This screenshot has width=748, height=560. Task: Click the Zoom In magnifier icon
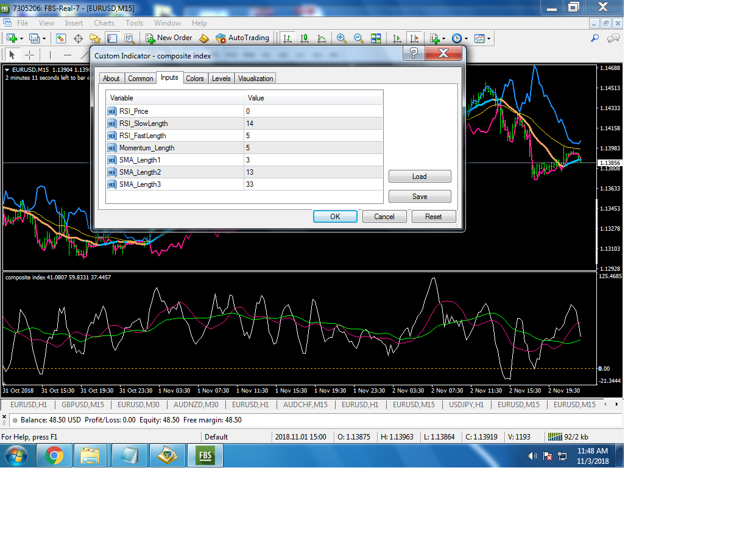pyautogui.click(x=342, y=38)
